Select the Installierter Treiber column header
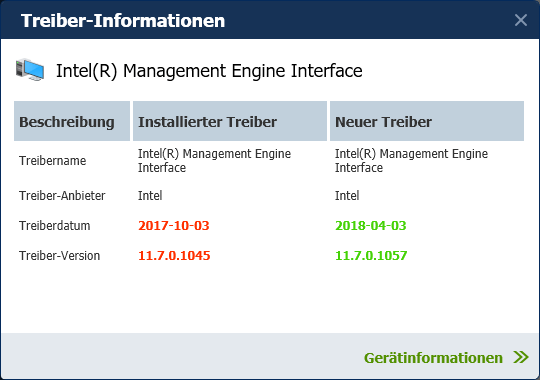 (230, 121)
